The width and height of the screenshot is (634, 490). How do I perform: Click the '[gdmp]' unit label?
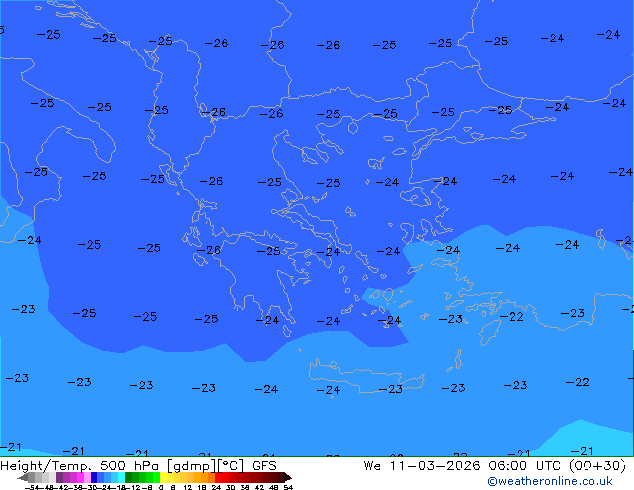pyautogui.click(x=191, y=466)
